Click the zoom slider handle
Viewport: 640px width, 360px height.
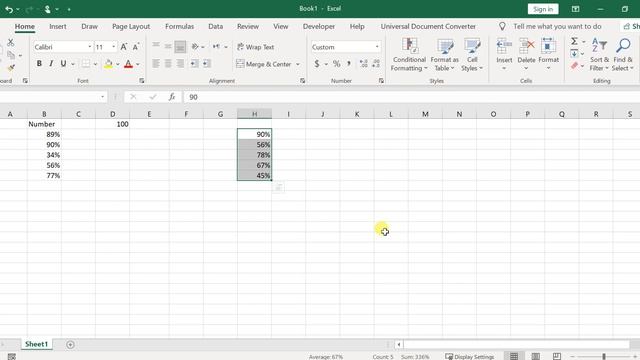click(x=604, y=356)
